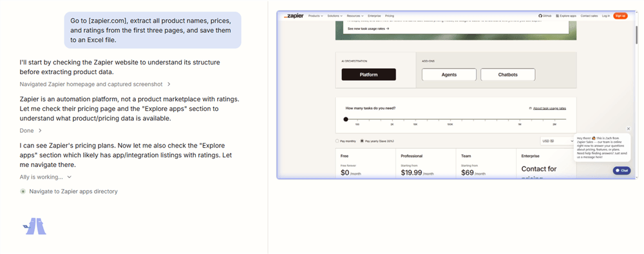Click the Explore apps grid icon

pyautogui.click(x=557, y=15)
